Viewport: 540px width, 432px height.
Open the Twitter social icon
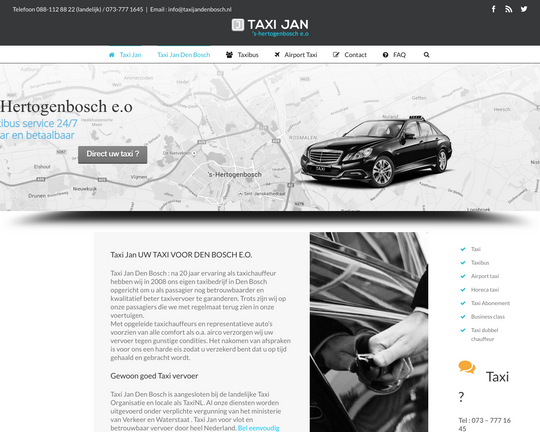pyautogui.click(x=524, y=9)
